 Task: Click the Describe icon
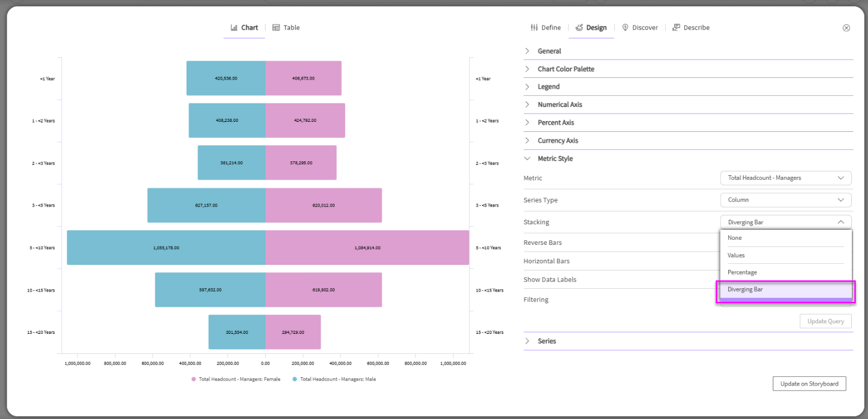(x=676, y=28)
